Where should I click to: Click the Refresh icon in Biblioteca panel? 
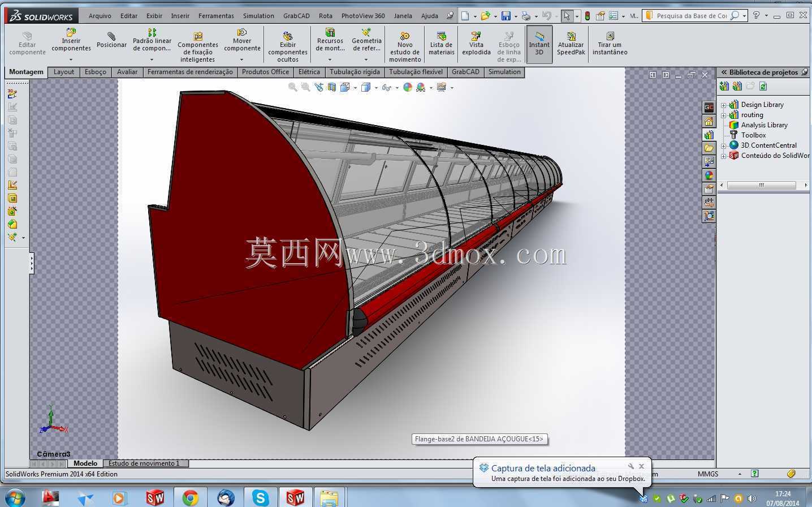point(763,86)
